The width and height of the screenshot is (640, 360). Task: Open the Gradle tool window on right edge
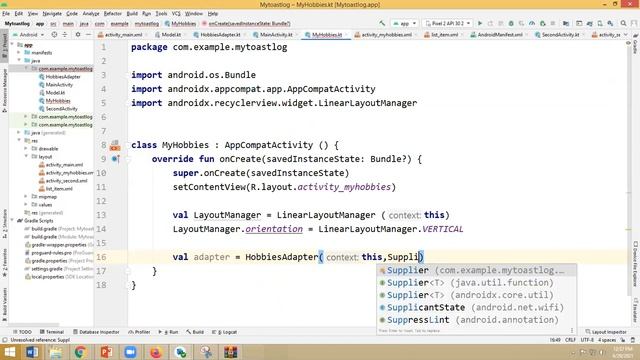pyautogui.click(x=636, y=45)
